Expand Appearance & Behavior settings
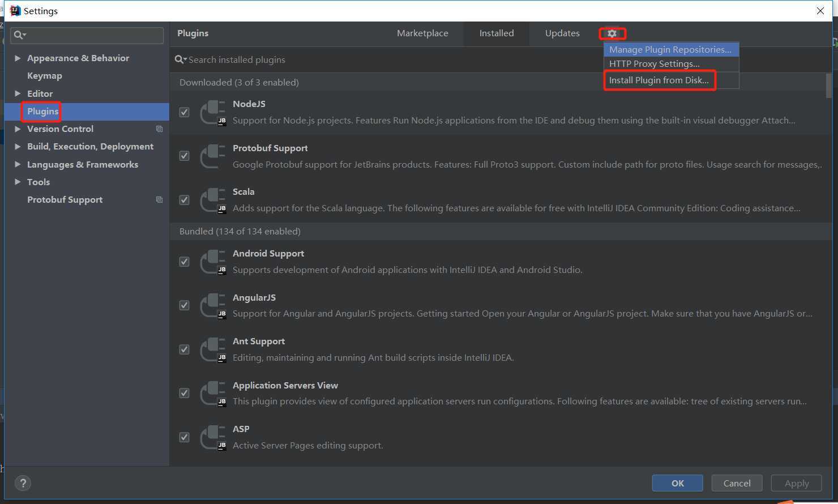The image size is (838, 504). pyautogui.click(x=18, y=58)
